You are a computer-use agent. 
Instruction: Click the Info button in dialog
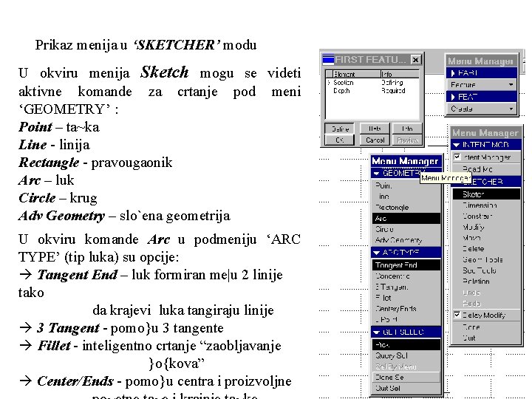407,129
